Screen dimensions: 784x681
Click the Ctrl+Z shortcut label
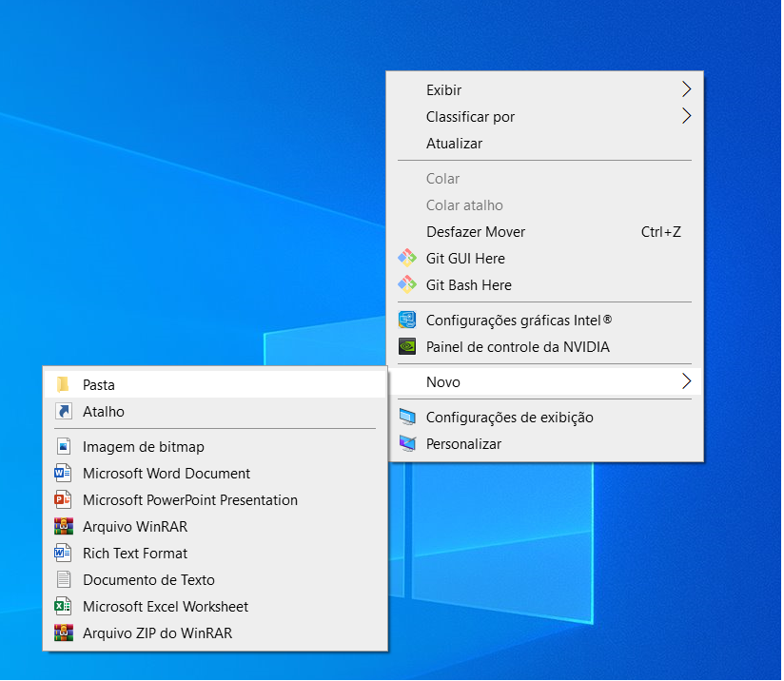click(661, 231)
